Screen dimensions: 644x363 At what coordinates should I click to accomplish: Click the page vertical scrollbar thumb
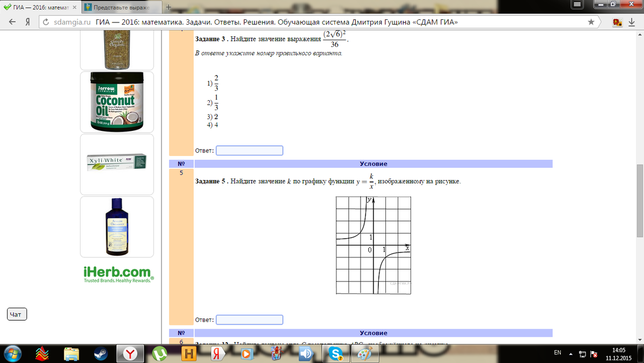pos(639,200)
